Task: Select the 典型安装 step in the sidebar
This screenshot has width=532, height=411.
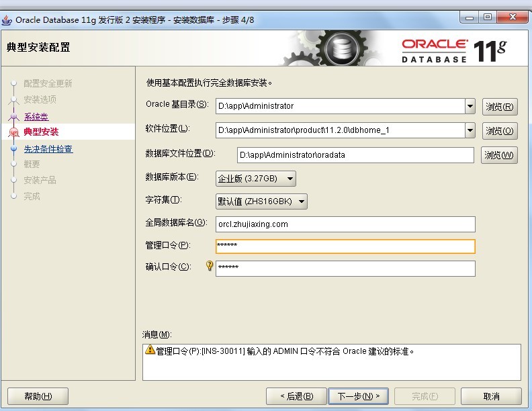Action: (x=41, y=132)
